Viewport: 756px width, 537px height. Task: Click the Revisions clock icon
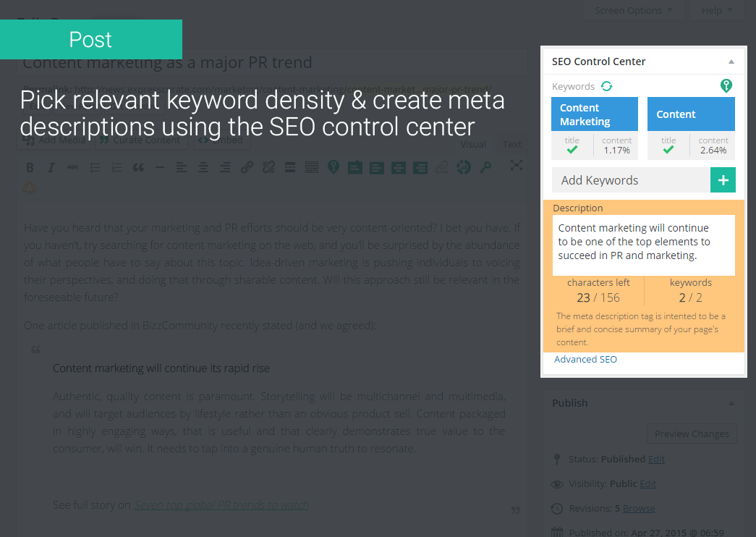click(x=557, y=508)
